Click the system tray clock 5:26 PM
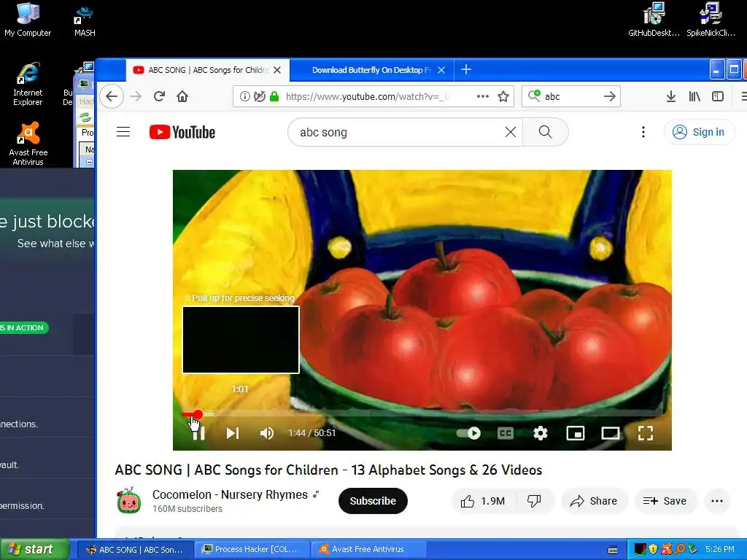This screenshot has height=560, width=747. pyautogui.click(x=720, y=549)
